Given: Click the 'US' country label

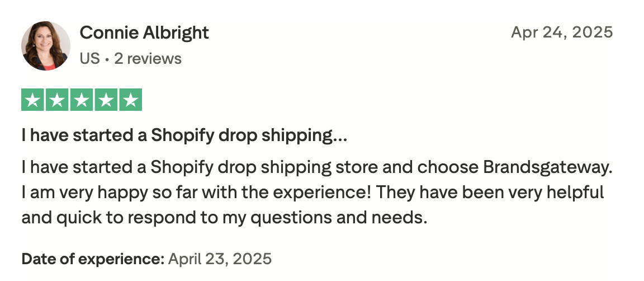Looking at the screenshot, I should click(x=89, y=58).
